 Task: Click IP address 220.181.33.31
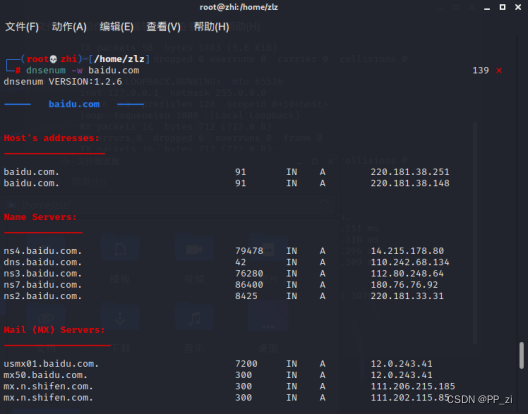(407, 296)
